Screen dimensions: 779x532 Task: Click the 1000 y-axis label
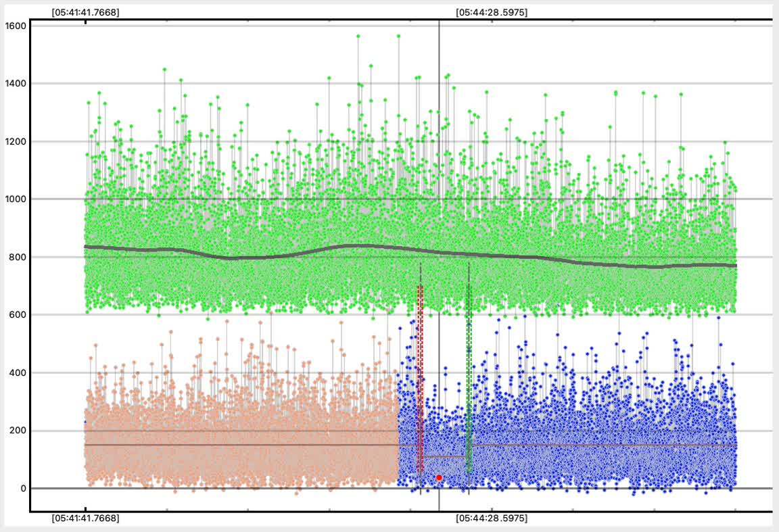tap(15, 199)
